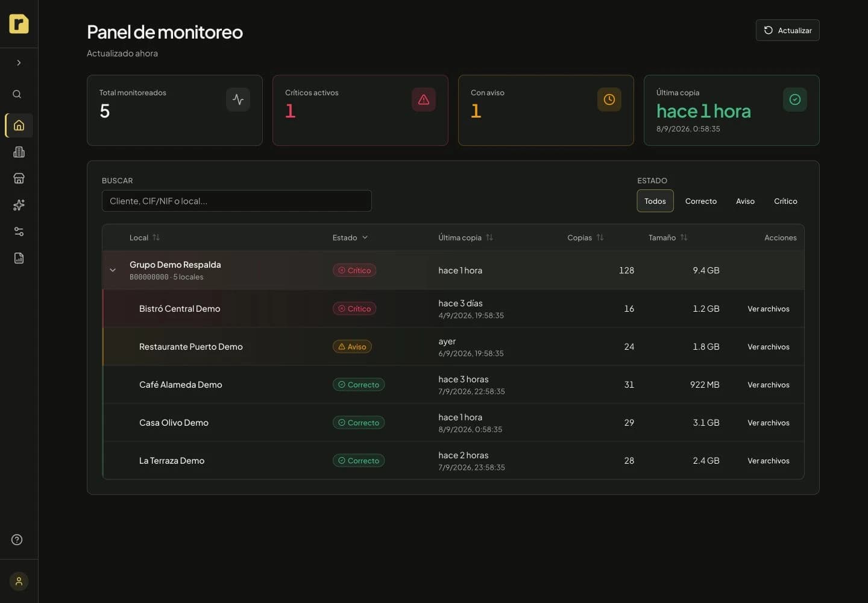
Task: Collapse the Grupo Demo Respalda row
Action: tap(113, 270)
